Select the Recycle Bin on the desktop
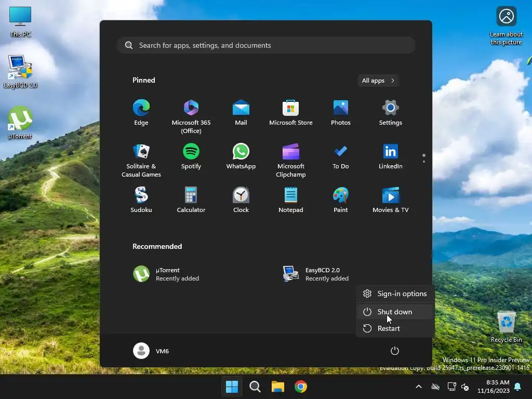This screenshot has height=399, width=532. (x=506, y=327)
